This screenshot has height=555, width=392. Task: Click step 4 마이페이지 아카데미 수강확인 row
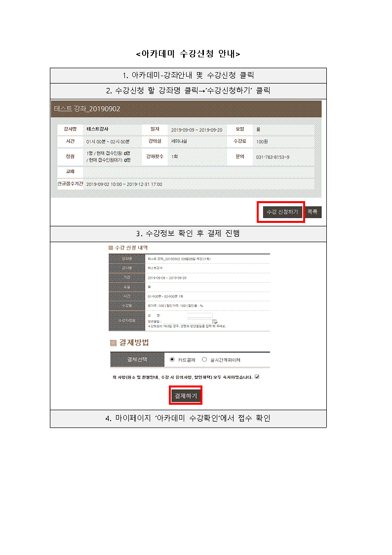(x=189, y=419)
